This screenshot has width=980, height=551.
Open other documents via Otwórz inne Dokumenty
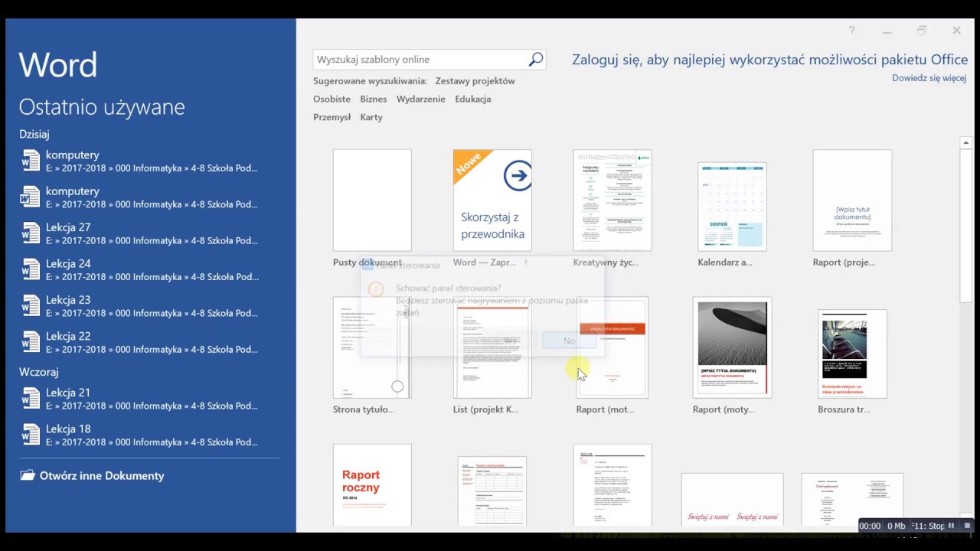pyautogui.click(x=92, y=475)
